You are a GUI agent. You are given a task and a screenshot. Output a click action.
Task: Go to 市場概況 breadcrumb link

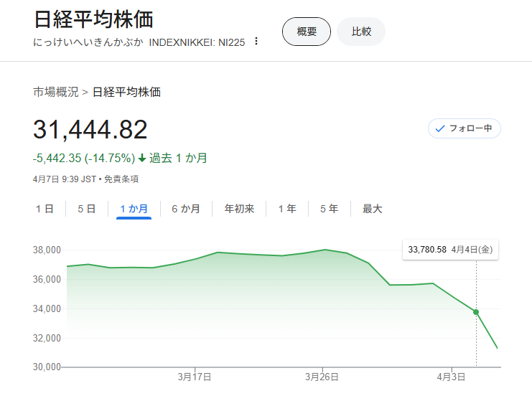click(x=56, y=92)
